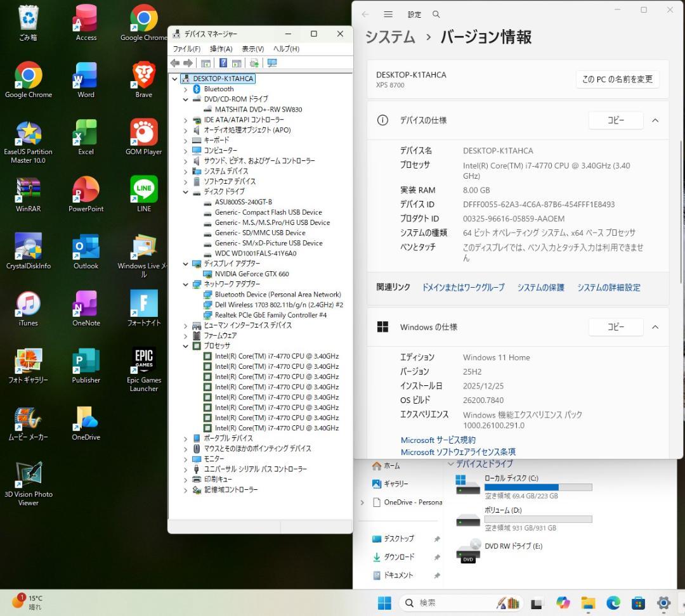Open the iTunes desktop icon
Viewport: 685px width, 616px height.
point(29,308)
